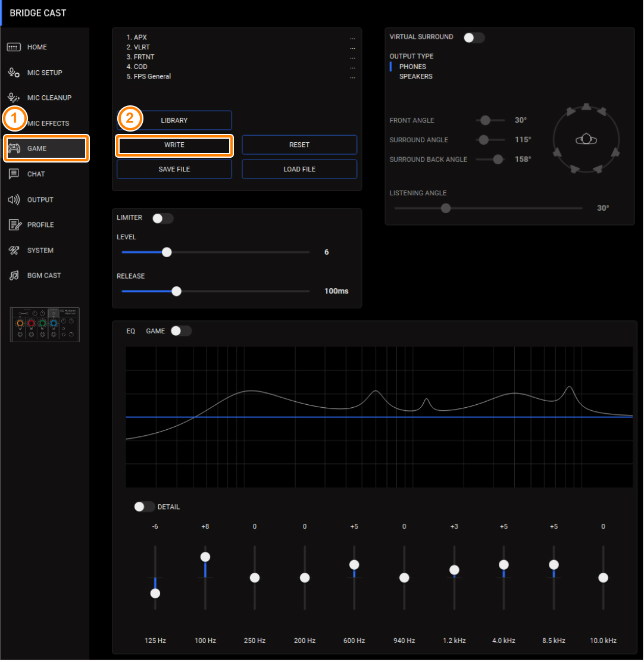Click the Bridge Cast device thumbnail image
This screenshot has width=644, height=662.
[x=45, y=324]
